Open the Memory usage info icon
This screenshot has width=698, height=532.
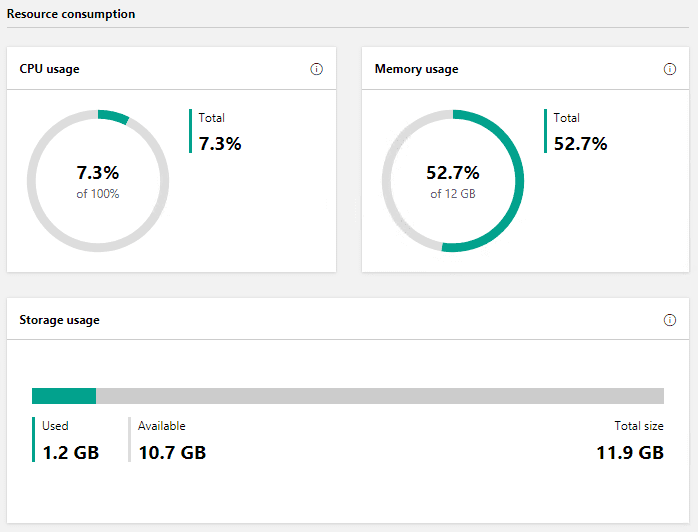click(x=670, y=69)
